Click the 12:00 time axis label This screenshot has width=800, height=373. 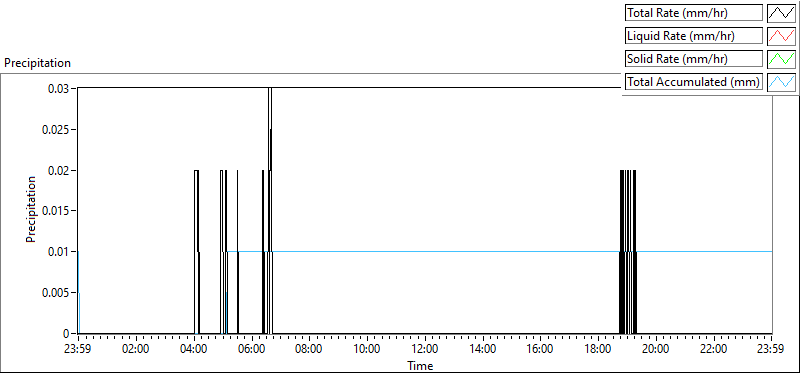tap(425, 350)
